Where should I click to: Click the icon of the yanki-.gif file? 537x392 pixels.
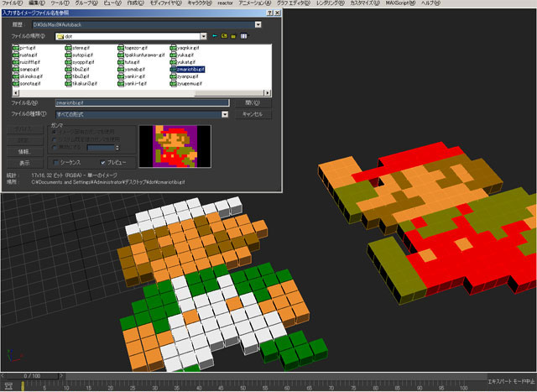[121, 76]
